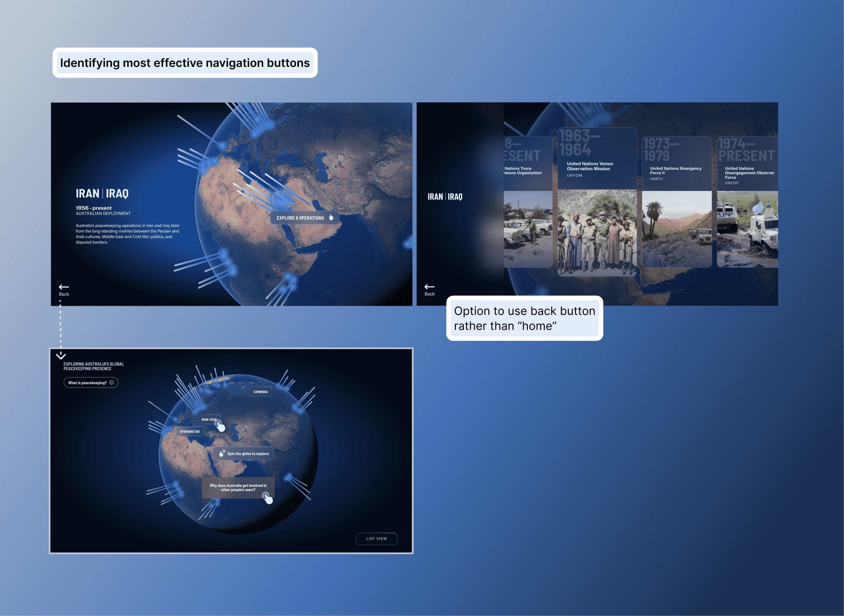Open the 1974–Present Disengagement Observer Force card

pyautogui.click(x=747, y=201)
